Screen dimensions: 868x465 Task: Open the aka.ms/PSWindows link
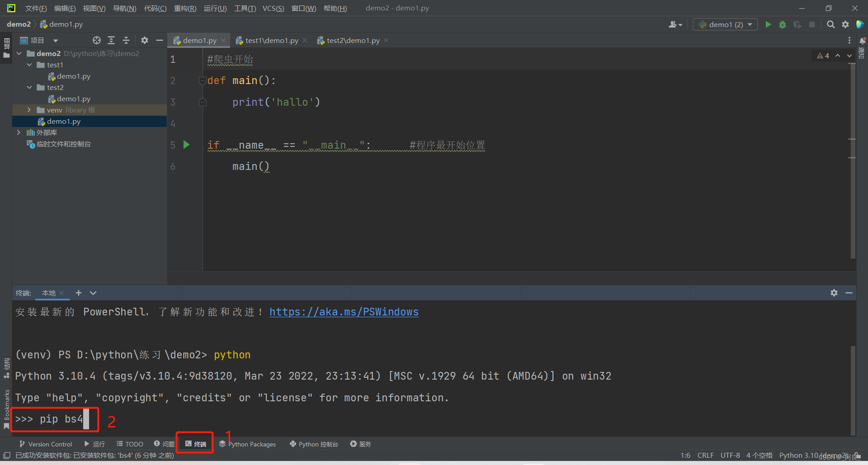click(x=344, y=312)
